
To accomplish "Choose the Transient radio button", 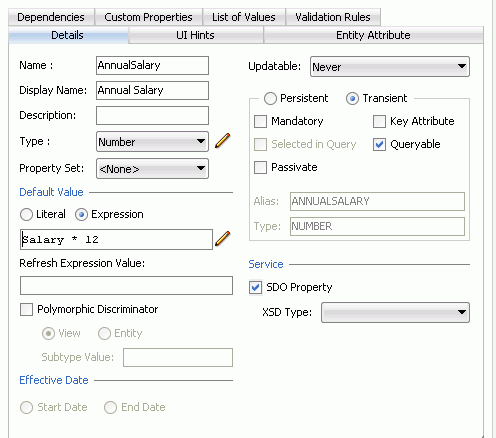I will (x=352, y=98).
